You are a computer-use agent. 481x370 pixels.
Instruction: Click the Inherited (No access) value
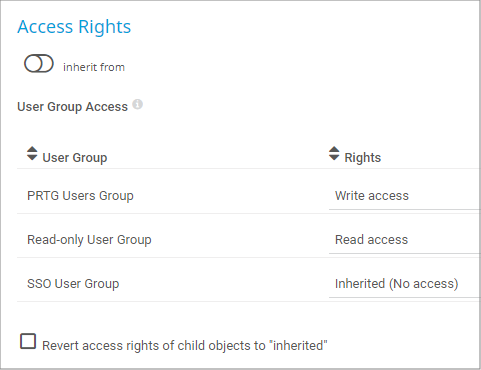(x=397, y=284)
